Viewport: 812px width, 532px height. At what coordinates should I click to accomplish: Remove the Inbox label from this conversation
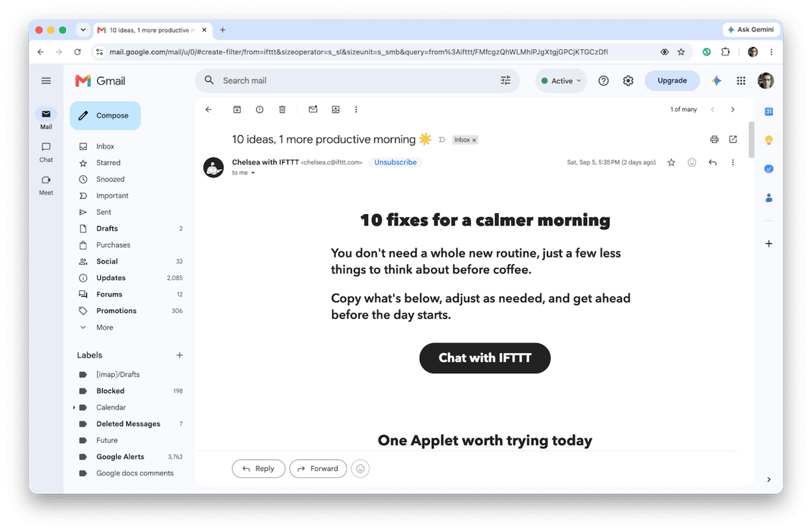(x=475, y=140)
